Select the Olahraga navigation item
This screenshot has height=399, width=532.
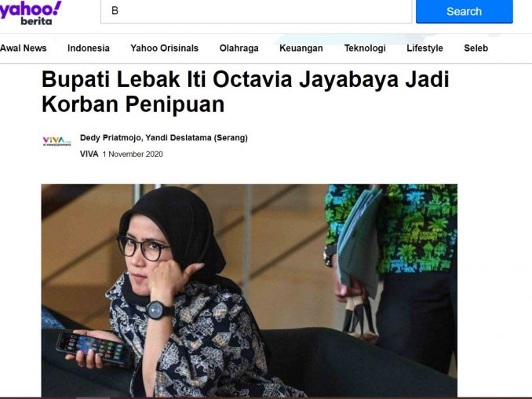point(239,48)
